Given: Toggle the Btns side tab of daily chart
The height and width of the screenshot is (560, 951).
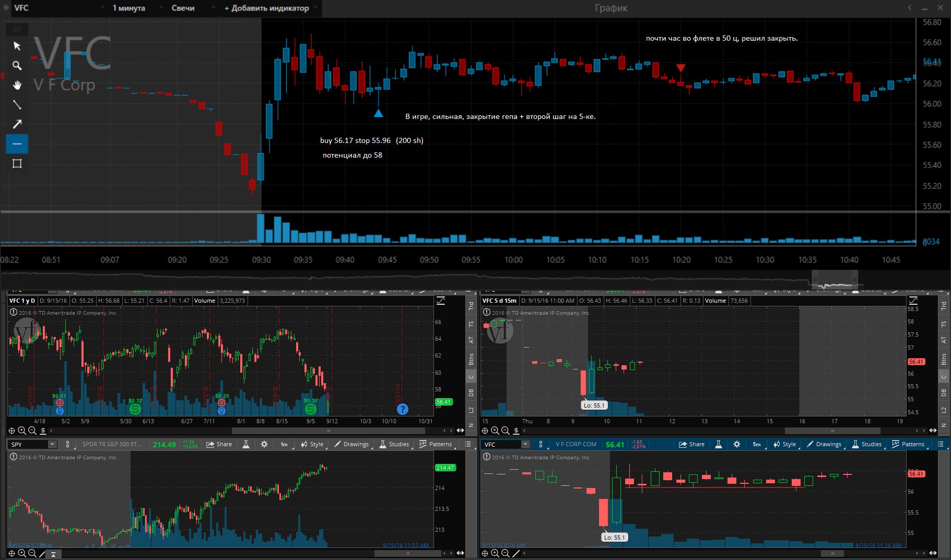Looking at the screenshot, I should pyautogui.click(x=471, y=359).
